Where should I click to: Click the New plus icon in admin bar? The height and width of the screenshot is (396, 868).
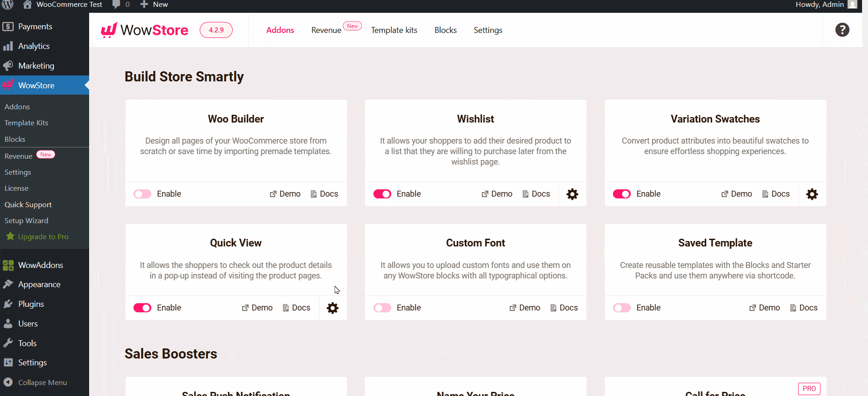[144, 5]
